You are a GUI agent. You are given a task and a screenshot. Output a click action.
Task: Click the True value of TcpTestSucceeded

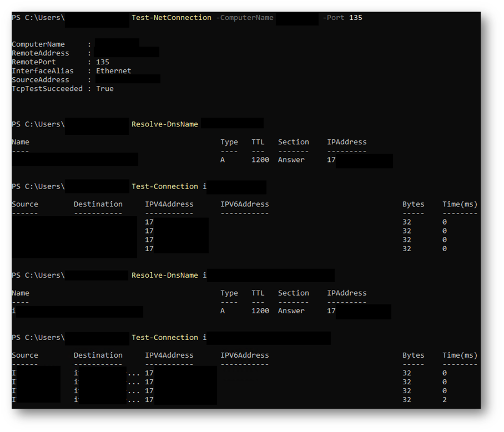click(x=104, y=89)
